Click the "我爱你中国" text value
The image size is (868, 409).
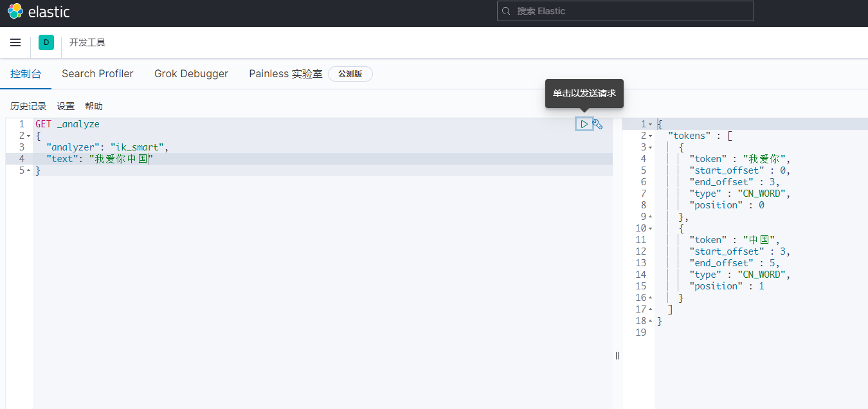121,159
